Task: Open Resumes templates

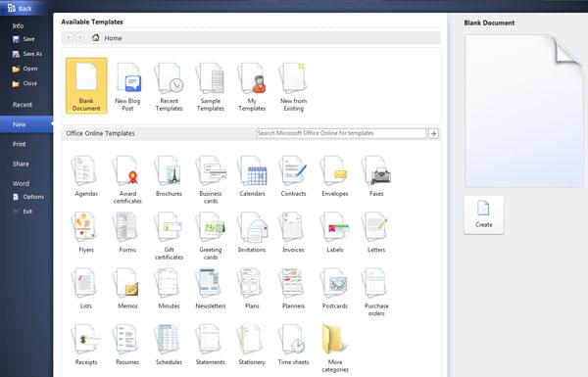Action: click(x=127, y=345)
